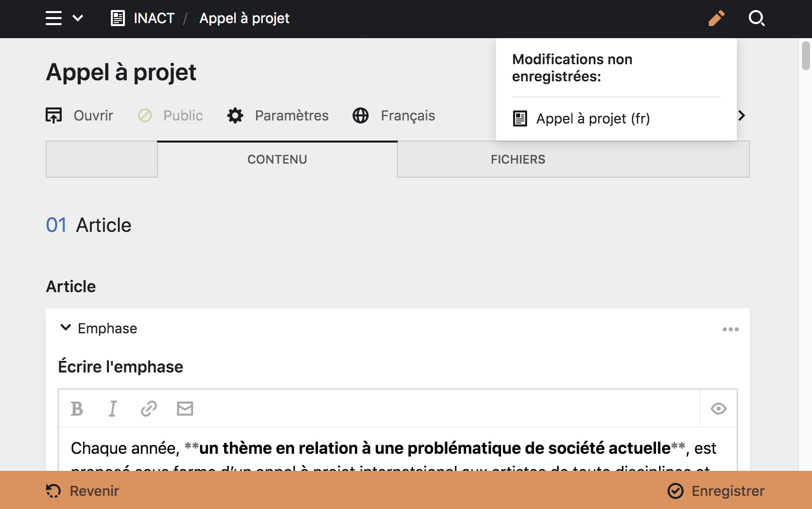This screenshot has width=812, height=509.
Task: Click inside the emphase text editing area
Action: point(351,448)
